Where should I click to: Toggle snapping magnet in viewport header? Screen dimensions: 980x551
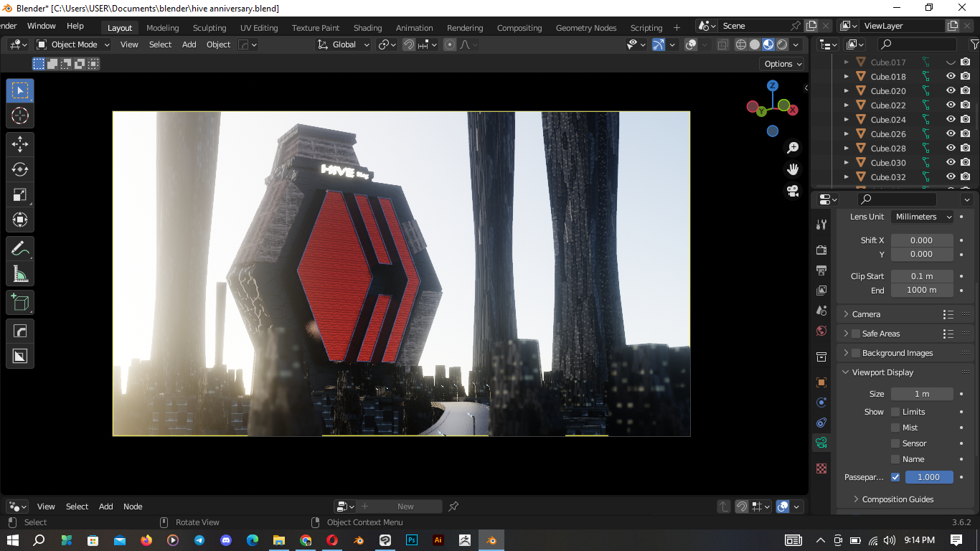[x=409, y=44]
